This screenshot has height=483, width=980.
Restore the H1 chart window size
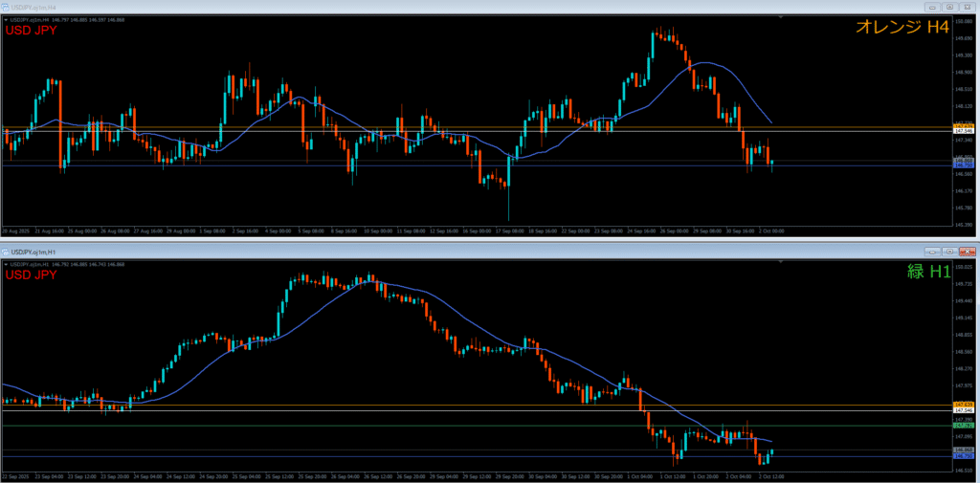click(950, 252)
